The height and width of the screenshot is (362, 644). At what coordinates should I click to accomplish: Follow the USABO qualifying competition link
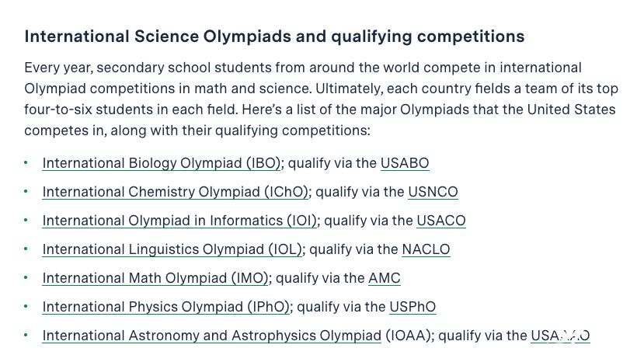405,163
